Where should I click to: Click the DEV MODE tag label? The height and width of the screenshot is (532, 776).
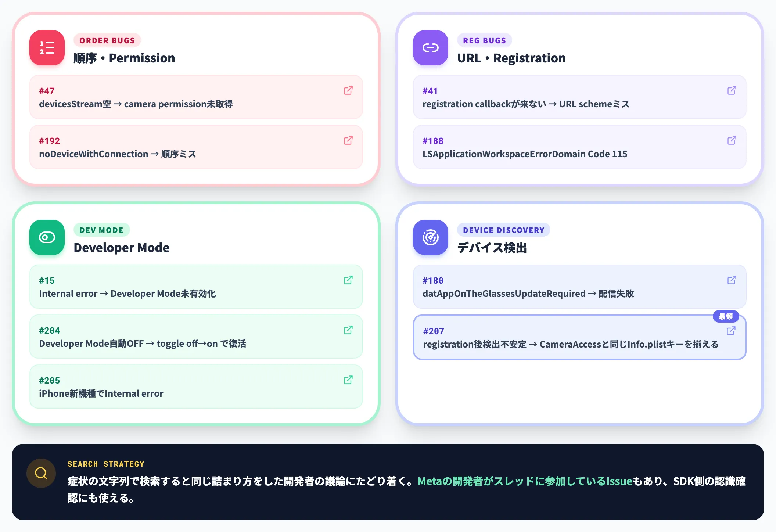(x=101, y=230)
